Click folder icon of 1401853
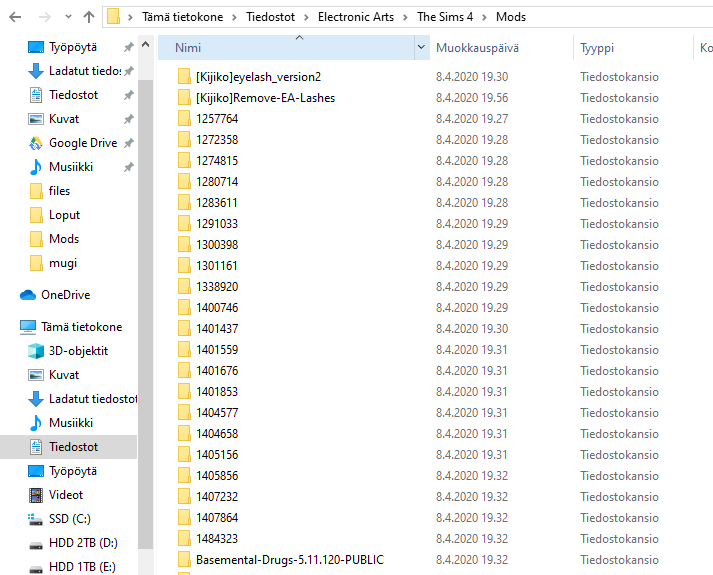This screenshot has width=713, height=575. [184, 392]
